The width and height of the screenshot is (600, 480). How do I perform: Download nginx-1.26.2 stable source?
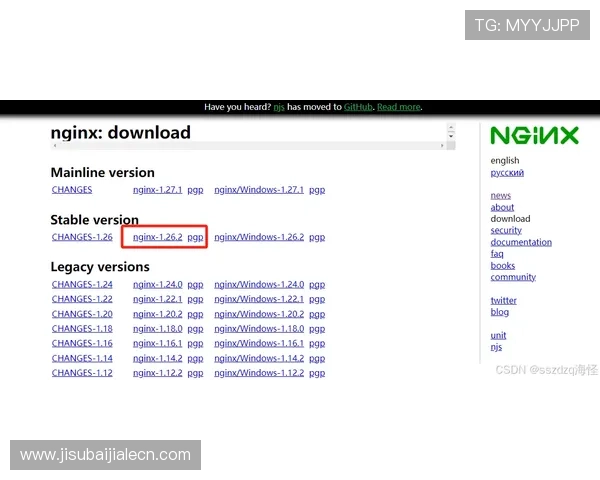(x=158, y=237)
